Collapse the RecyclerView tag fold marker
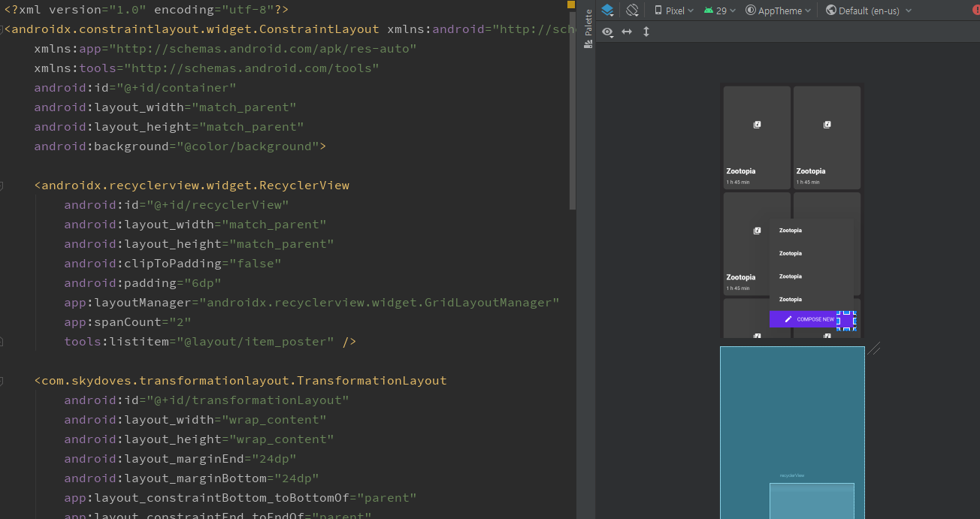The image size is (980, 519). point(2,186)
